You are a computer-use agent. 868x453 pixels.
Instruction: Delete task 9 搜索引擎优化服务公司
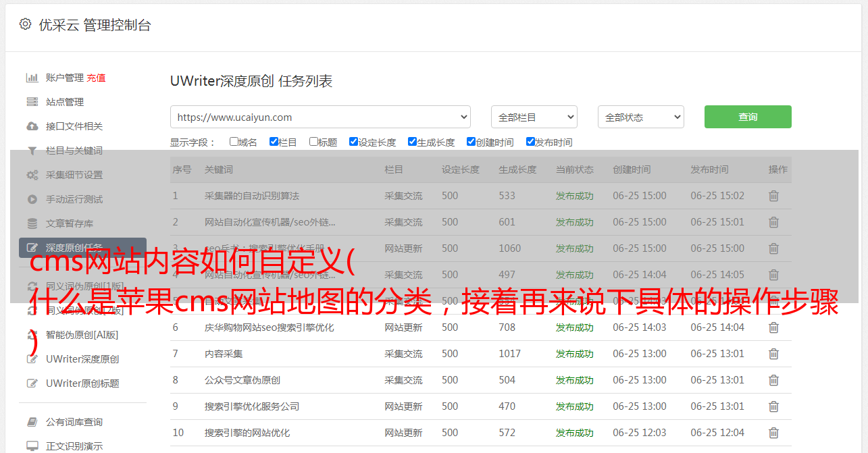[x=774, y=406]
